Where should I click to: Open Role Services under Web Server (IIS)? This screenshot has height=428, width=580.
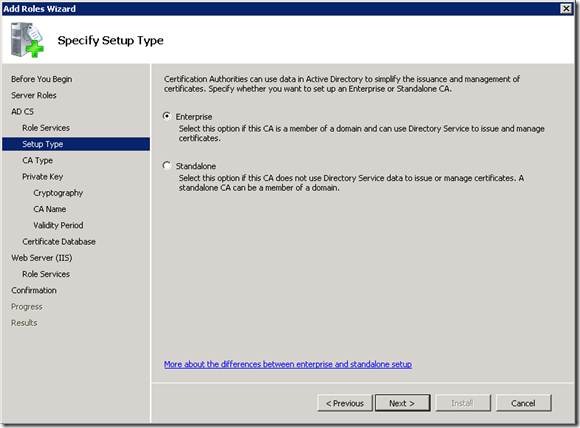[46, 274]
